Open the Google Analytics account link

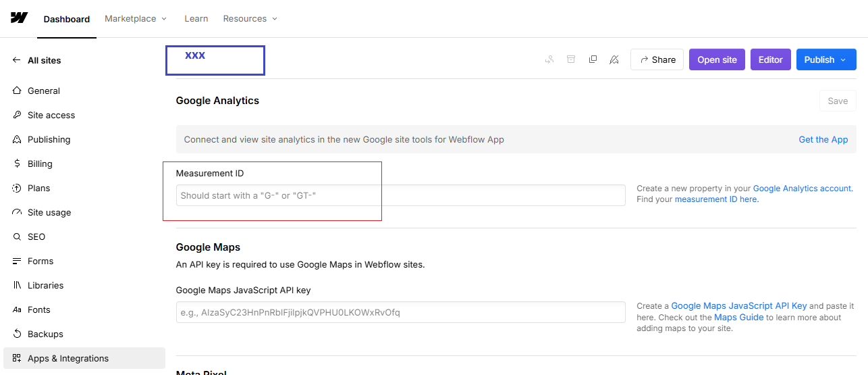point(803,189)
